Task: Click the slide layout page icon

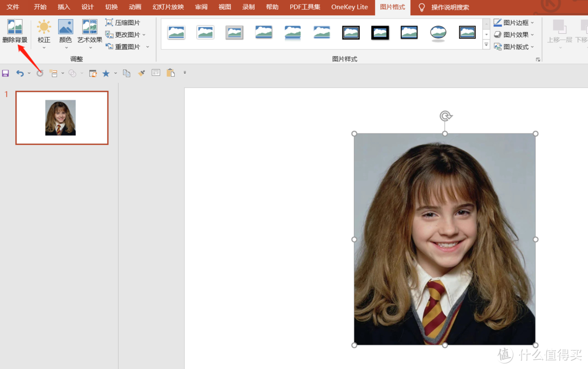Action: pos(156,73)
